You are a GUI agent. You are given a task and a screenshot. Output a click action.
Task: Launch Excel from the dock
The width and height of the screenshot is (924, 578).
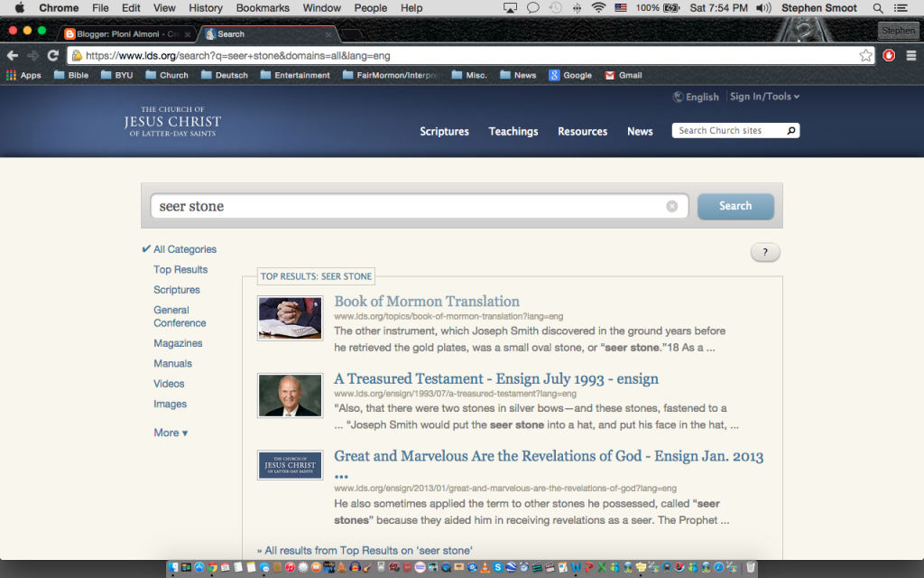pos(602,567)
